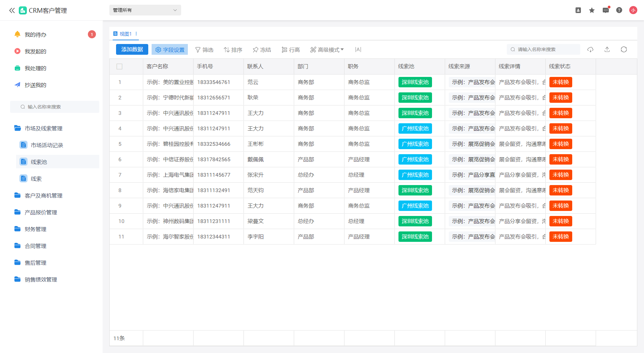The width and height of the screenshot is (644, 353).
Task: Click the 请输入名称来搜索 search field
Action: [545, 49]
